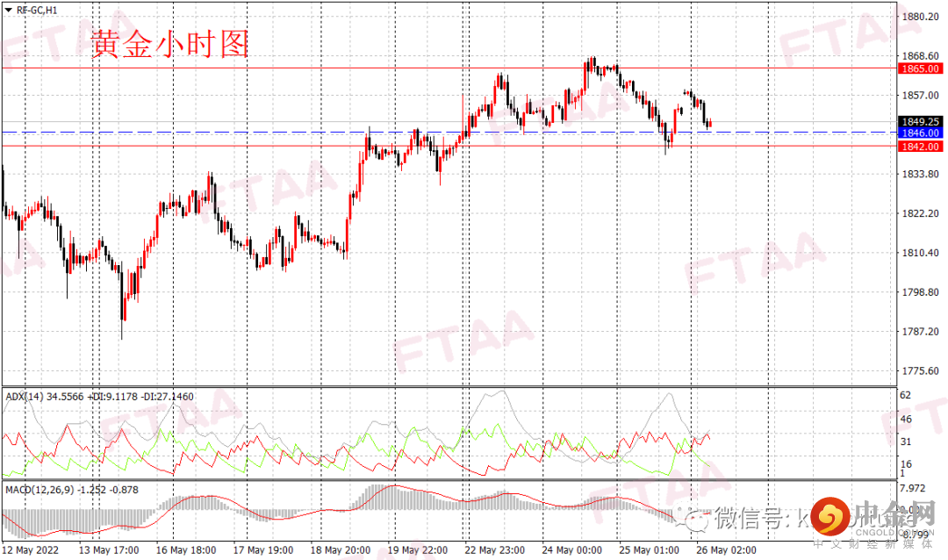The image size is (948, 560).
Task: Click the ADX scale value 62
Action: point(906,395)
